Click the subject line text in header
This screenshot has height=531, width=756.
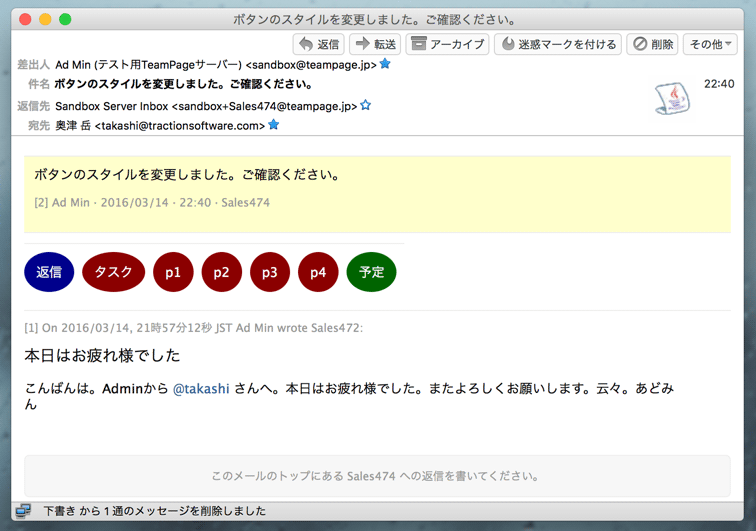pos(184,84)
